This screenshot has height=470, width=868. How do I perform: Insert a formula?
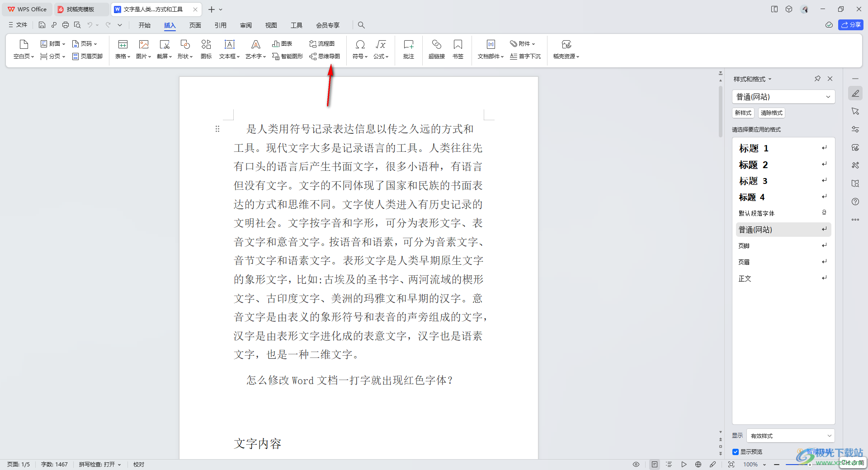381,49
